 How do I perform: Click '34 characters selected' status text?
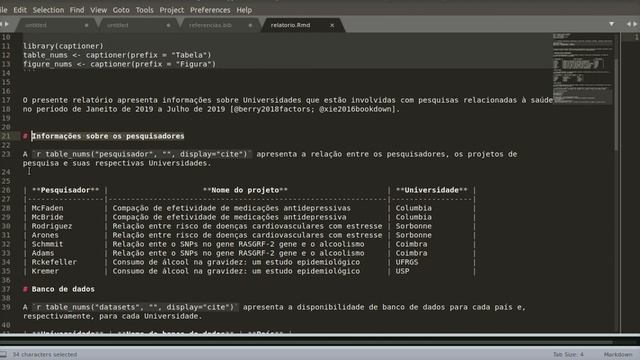click(44, 354)
